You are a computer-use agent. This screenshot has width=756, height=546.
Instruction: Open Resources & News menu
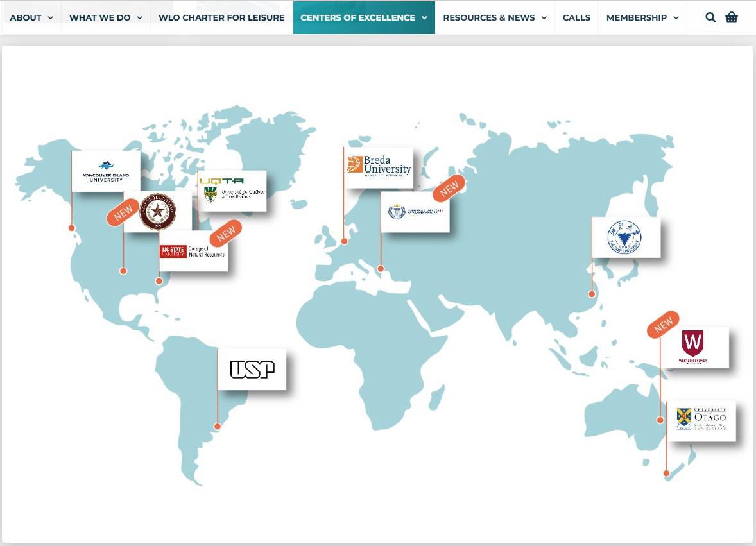click(x=495, y=17)
